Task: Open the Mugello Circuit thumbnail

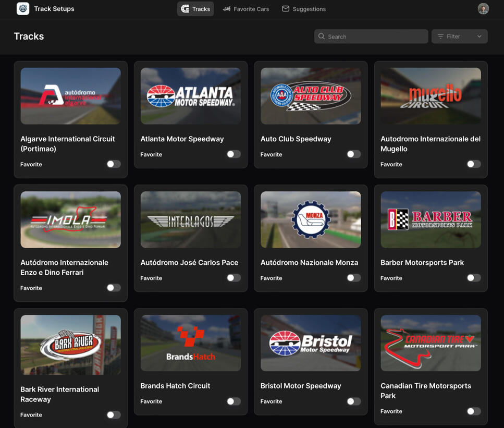Action: pyautogui.click(x=431, y=96)
